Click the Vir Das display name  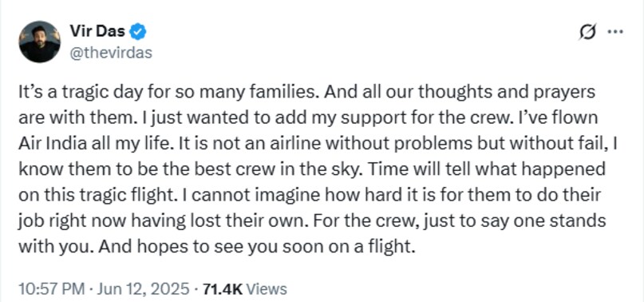click(97, 32)
